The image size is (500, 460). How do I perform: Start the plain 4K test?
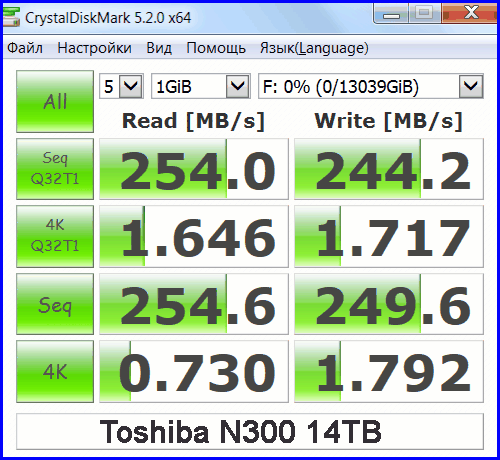(x=55, y=371)
